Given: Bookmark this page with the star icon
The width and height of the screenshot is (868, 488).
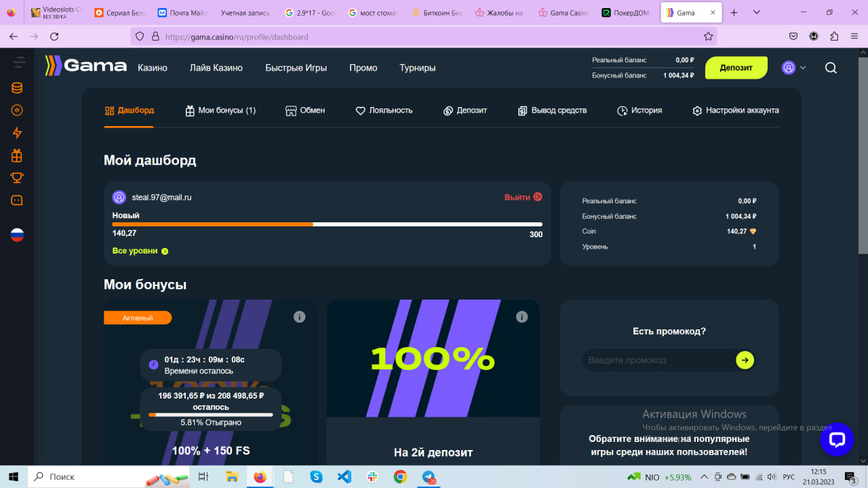Looking at the screenshot, I should pos(708,37).
